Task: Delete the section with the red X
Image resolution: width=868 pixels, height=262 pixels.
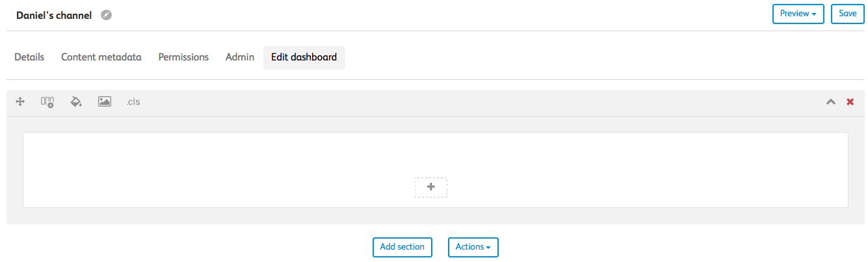Action: pyautogui.click(x=850, y=102)
